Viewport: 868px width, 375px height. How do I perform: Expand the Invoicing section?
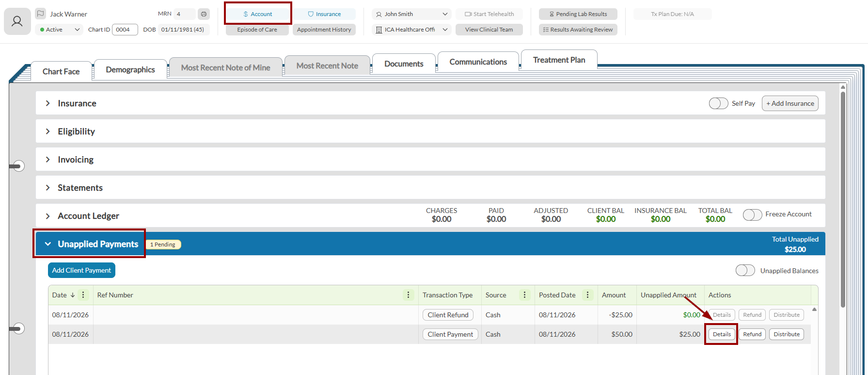pos(47,160)
